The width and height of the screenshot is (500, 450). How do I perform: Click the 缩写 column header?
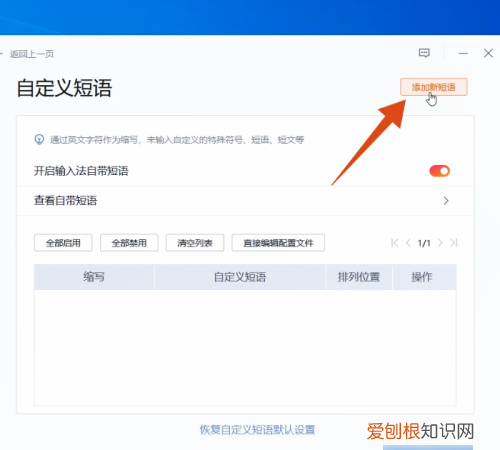tap(94, 277)
